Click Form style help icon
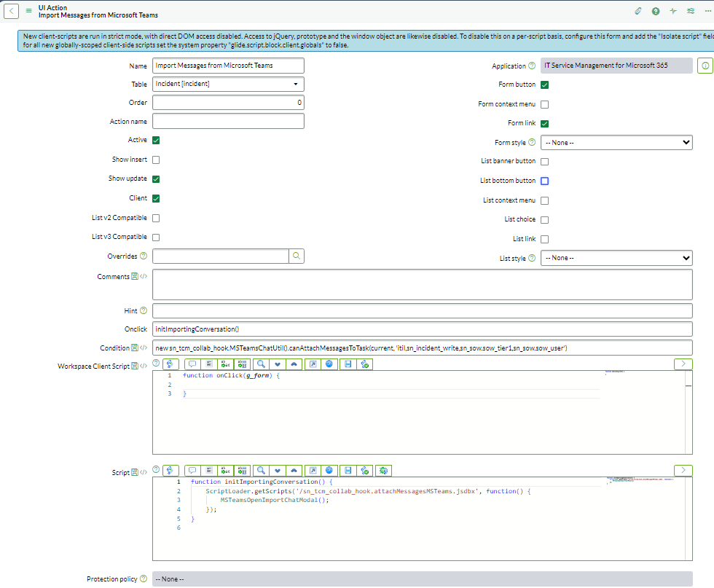This screenshot has width=714, height=588. click(531, 142)
